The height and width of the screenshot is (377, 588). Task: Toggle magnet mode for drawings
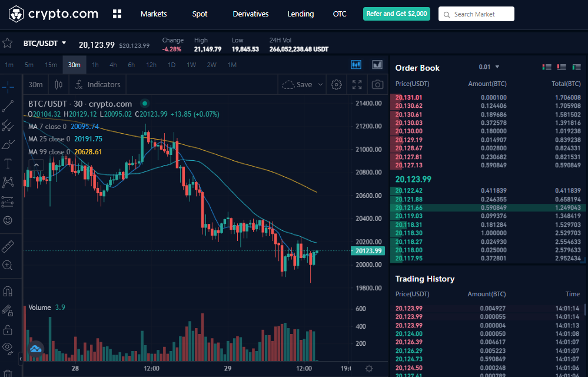8,292
